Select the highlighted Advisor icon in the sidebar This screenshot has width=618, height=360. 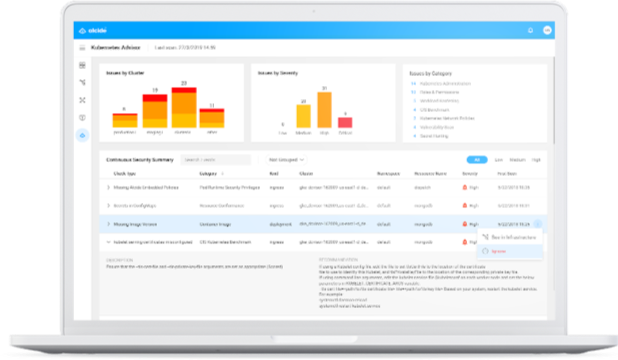tap(82, 136)
